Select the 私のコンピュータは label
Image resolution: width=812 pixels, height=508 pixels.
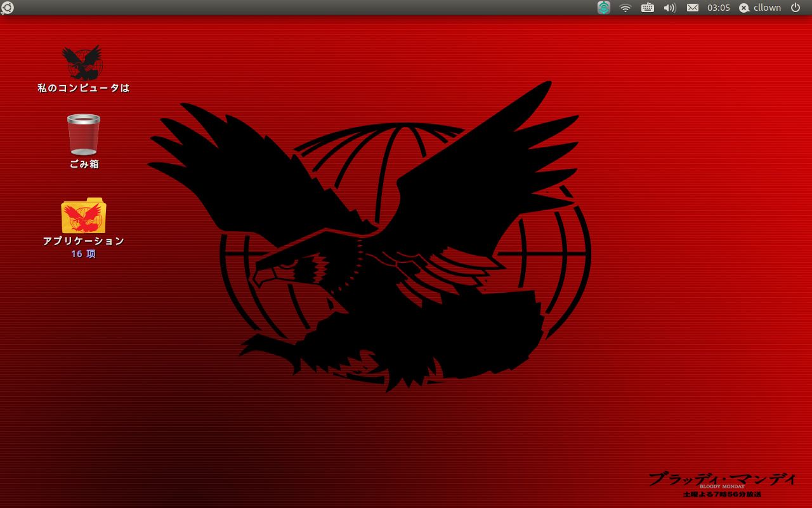tap(84, 88)
